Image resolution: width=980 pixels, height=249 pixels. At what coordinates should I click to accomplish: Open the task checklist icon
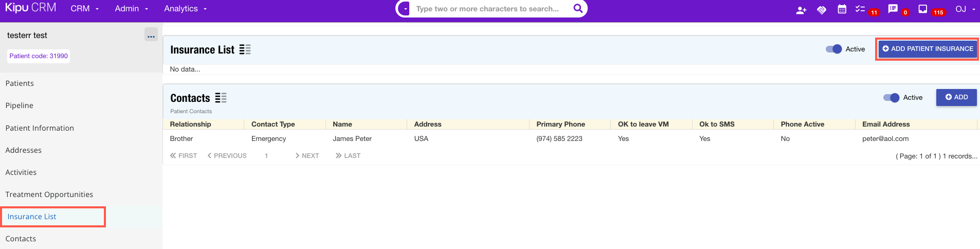pyautogui.click(x=860, y=9)
